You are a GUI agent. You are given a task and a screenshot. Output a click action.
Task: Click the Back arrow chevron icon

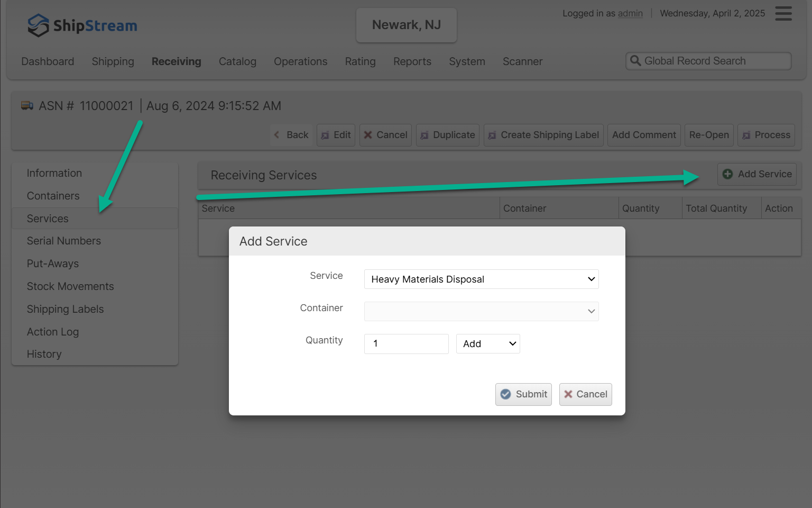point(276,135)
